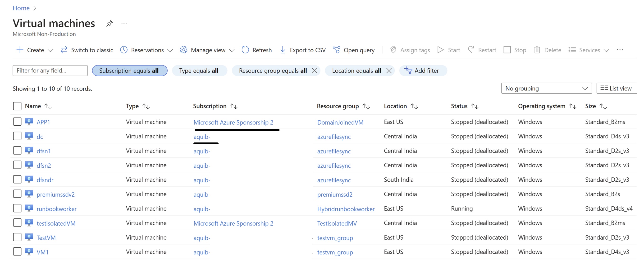Open the more options ellipsis beside the title
Viewport: 644px width, 260px height.
[124, 24]
